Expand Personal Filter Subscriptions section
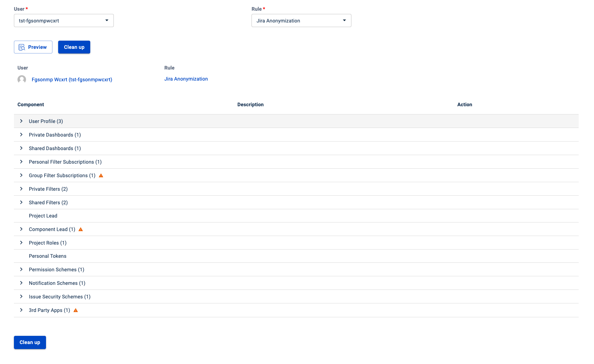The width and height of the screenshot is (594, 364). point(21,162)
